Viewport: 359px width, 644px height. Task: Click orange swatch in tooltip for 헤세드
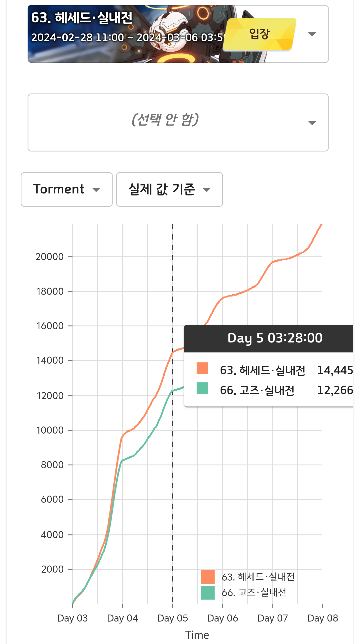click(x=202, y=368)
